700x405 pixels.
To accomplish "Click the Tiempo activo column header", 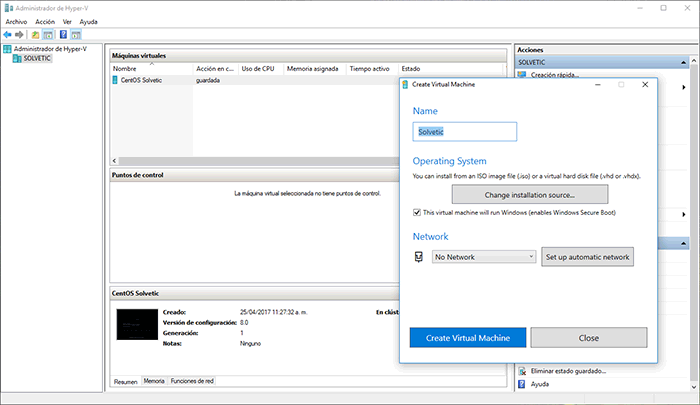I will coord(372,69).
